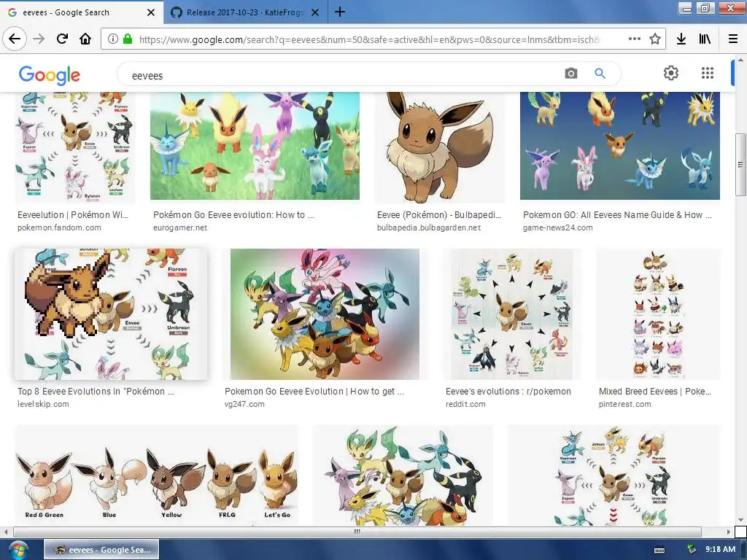Click the scroll down arrow of vertical scrollbar

[x=740, y=520]
